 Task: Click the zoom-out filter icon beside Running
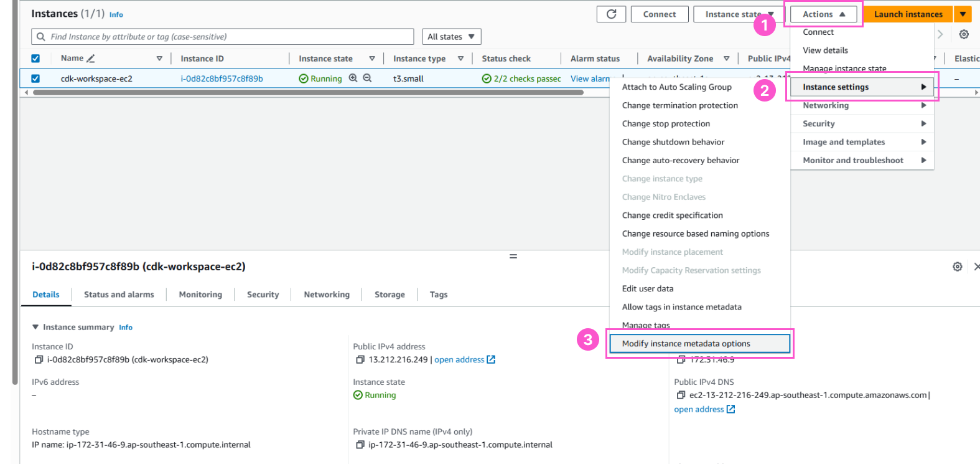tap(367, 78)
